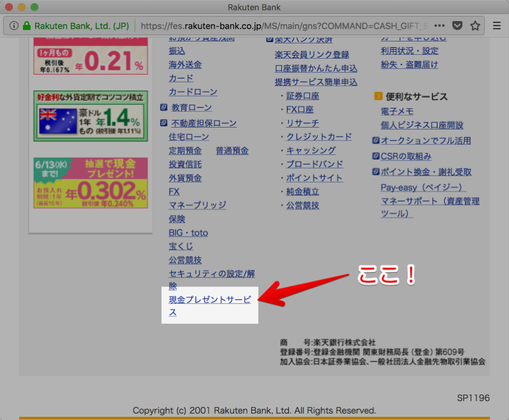
Task: Open the カード link
Action: [x=181, y=79]
